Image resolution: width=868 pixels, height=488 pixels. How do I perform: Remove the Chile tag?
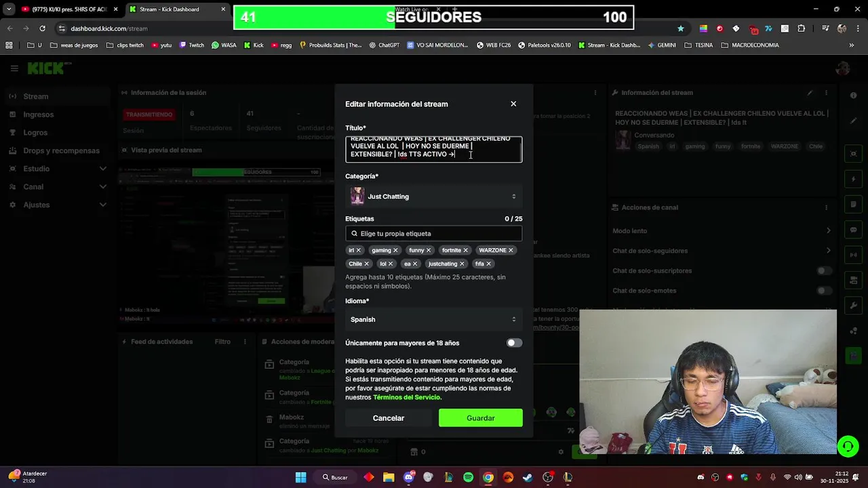(x=367, y=264)
